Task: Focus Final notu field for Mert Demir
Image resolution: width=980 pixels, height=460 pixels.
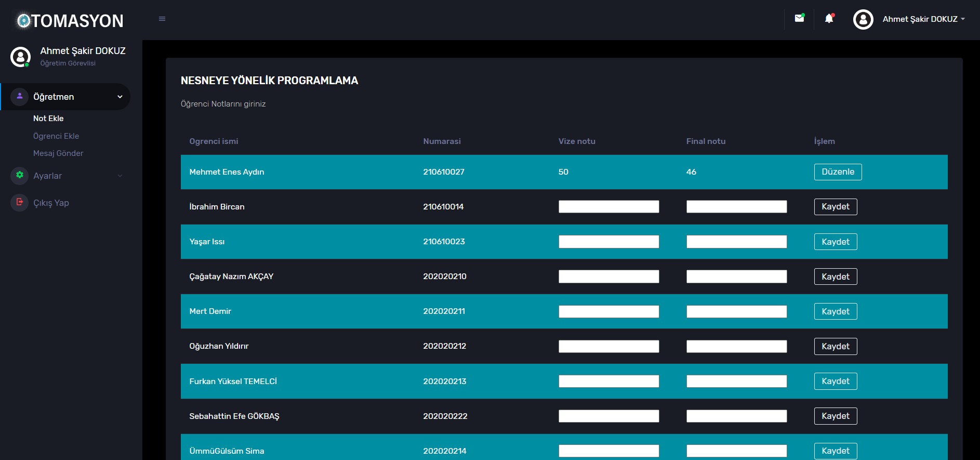Action: click(x=737, y=311)
